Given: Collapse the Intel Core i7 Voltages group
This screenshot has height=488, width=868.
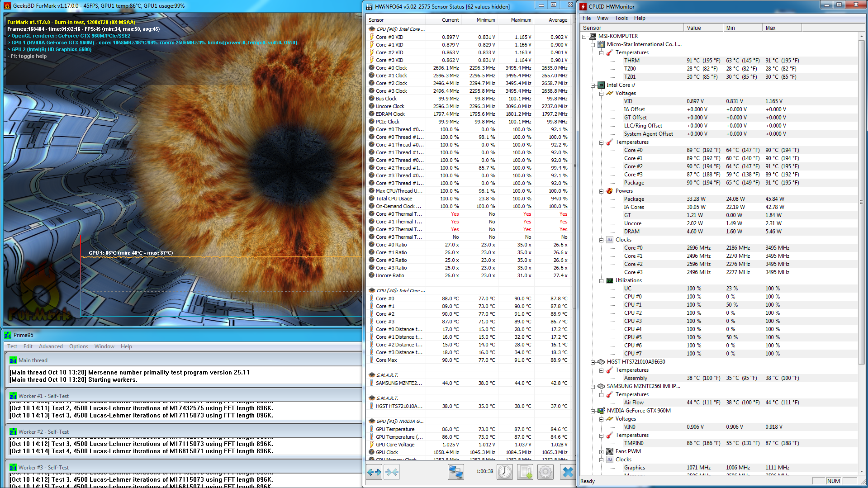Looking at the screenshot, I should (x=601, y=93).
